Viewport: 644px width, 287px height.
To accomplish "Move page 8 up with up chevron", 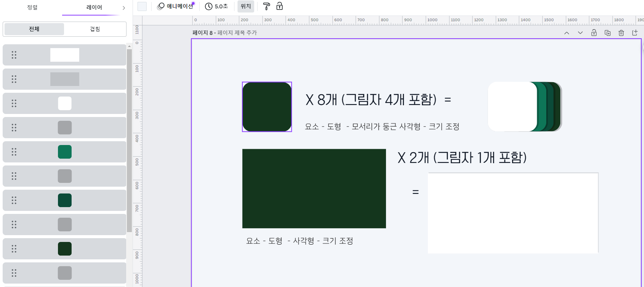I will pyautogui.click(x=567, y=33).
